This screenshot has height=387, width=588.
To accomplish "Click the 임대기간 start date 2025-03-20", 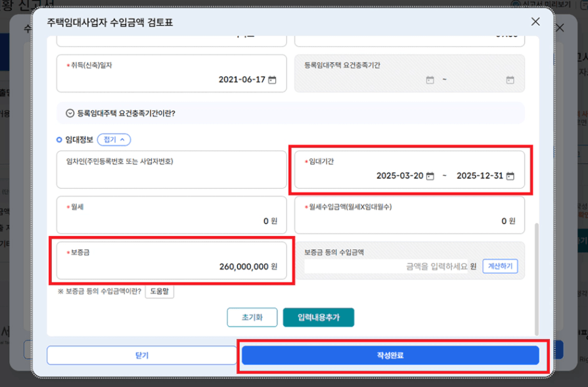I will tap(399, 175).
